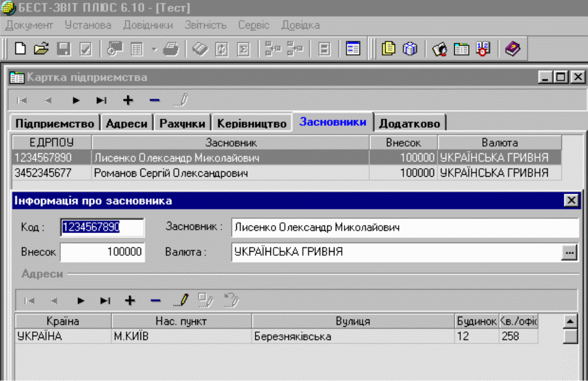Image resolution: width=588 pixels, height=381 pixels.
Task: Switch to the Керівництво tab
Action: 252,123
